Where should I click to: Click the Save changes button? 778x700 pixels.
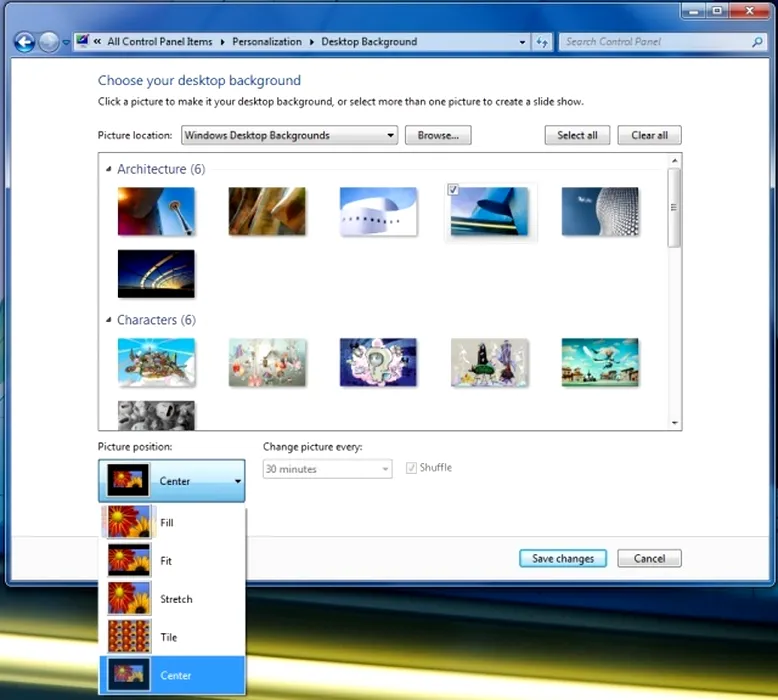click(562, 559)
